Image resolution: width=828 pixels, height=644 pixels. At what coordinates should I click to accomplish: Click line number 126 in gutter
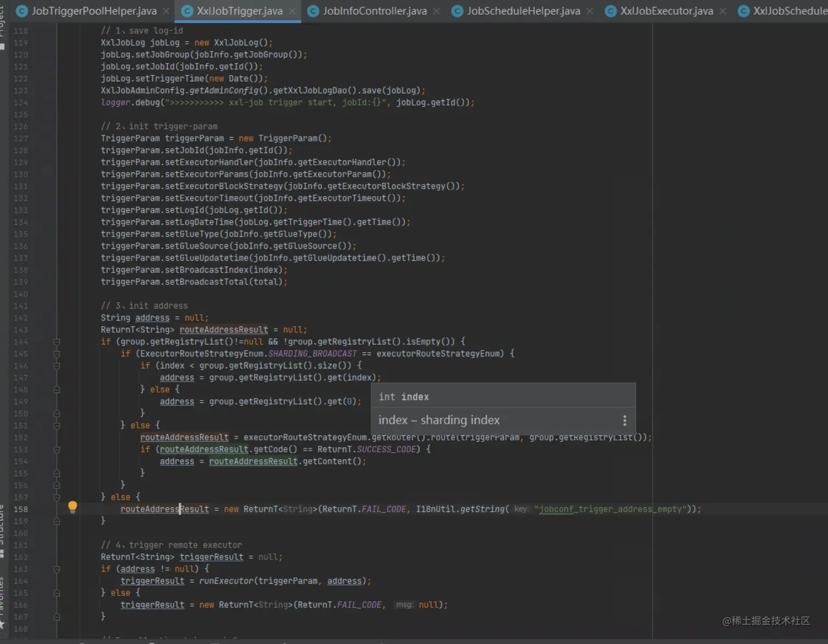(x=21, y=127)
